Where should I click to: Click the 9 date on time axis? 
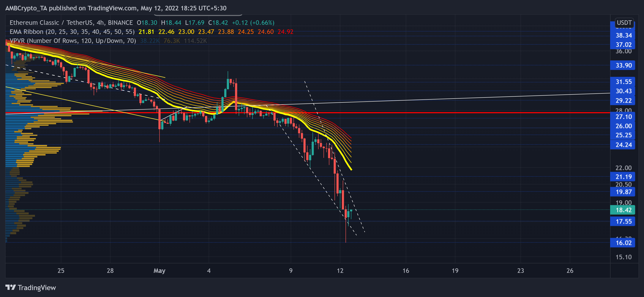pos(291,271)
